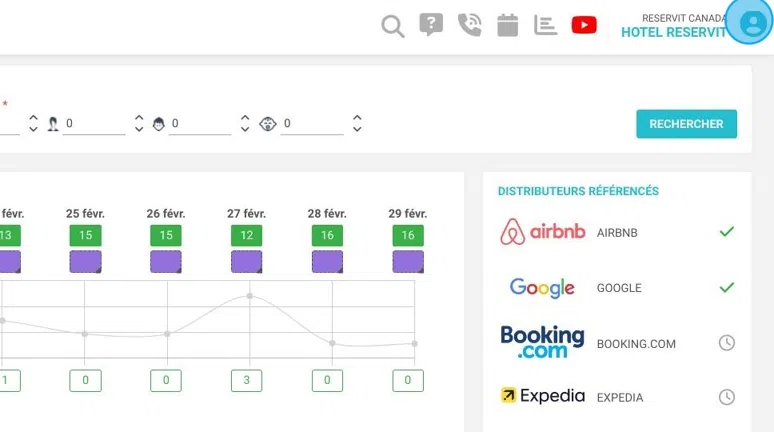The width and height of the screenshot is (774, 432).
Task: Click the 29 févr. date header
Action: [408, 214]
